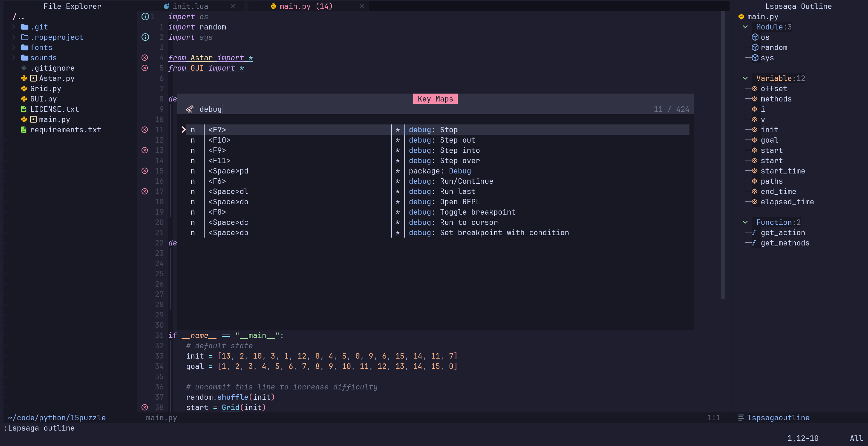Click the os module cube icon in outline

pyautogui.click(x=755, y=37)
